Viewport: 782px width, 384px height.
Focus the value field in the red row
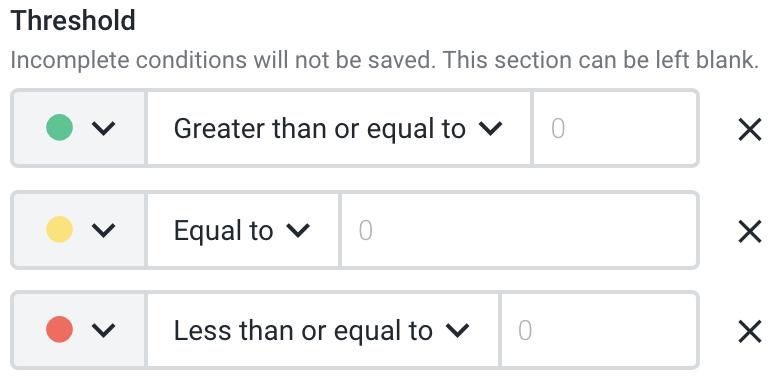[x=598, y=330]
